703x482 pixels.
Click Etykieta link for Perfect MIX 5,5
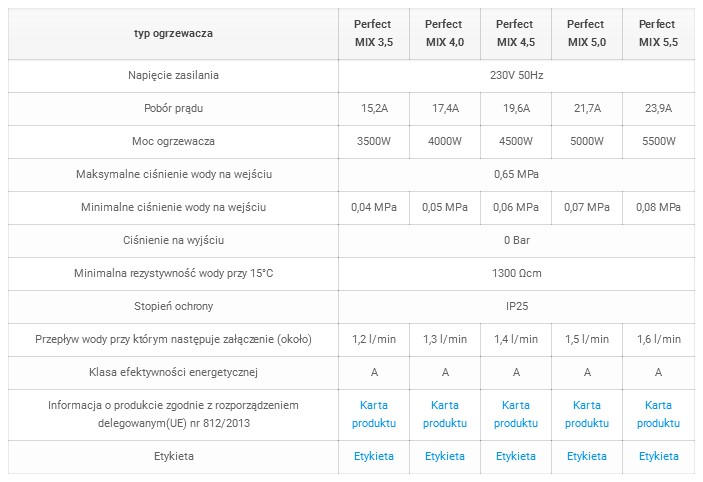point(658,456)
